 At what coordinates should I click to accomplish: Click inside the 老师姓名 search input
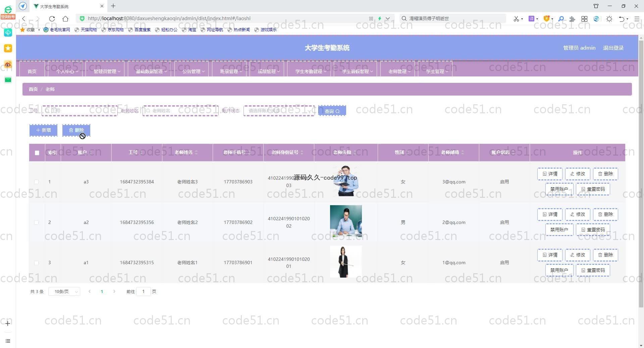(180, 111)
